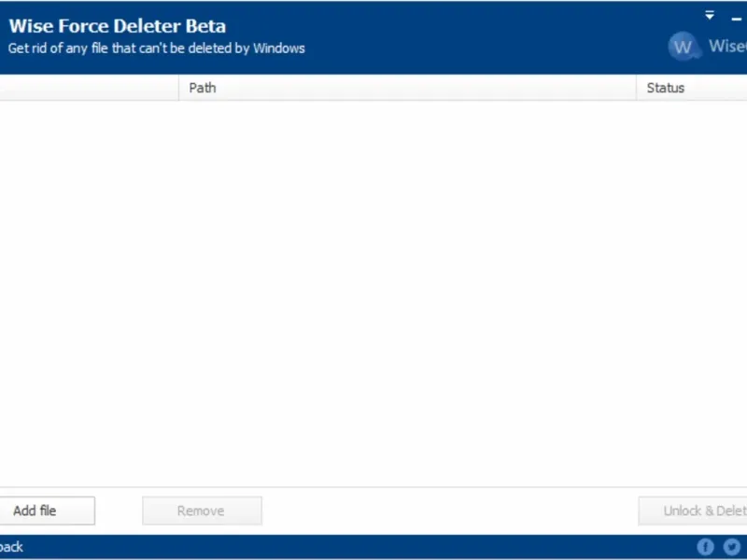747x560 pixels.
Task: Open the title bar menu dropdown arrow
Action: [710, 16]
